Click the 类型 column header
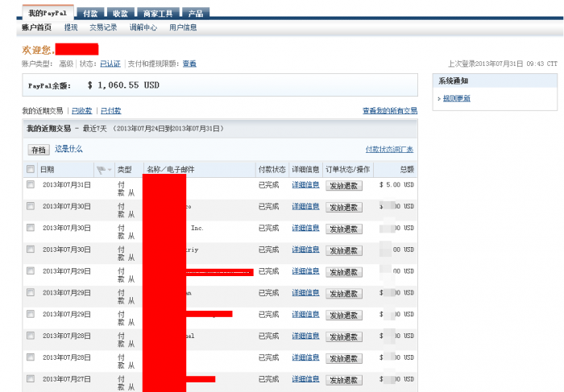564x392 pixels. [124, 170]
